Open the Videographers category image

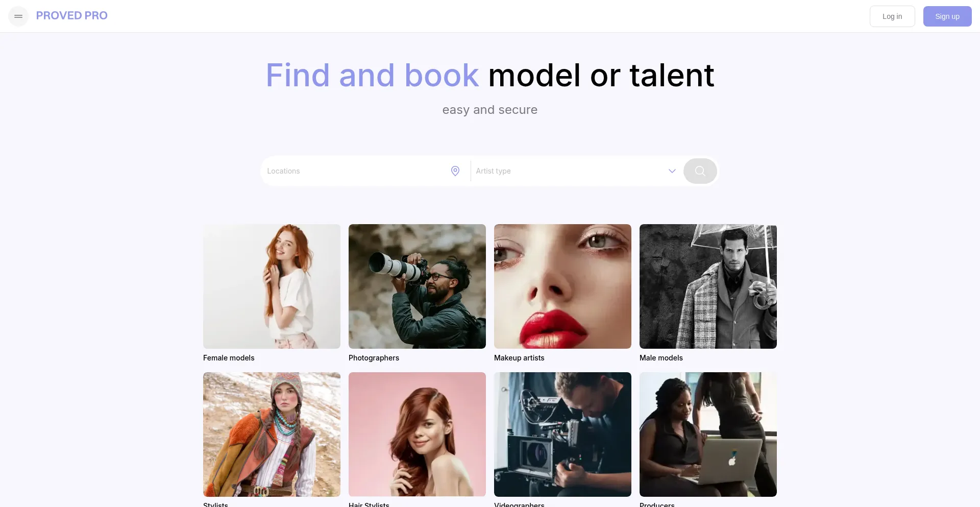[562, 434]
